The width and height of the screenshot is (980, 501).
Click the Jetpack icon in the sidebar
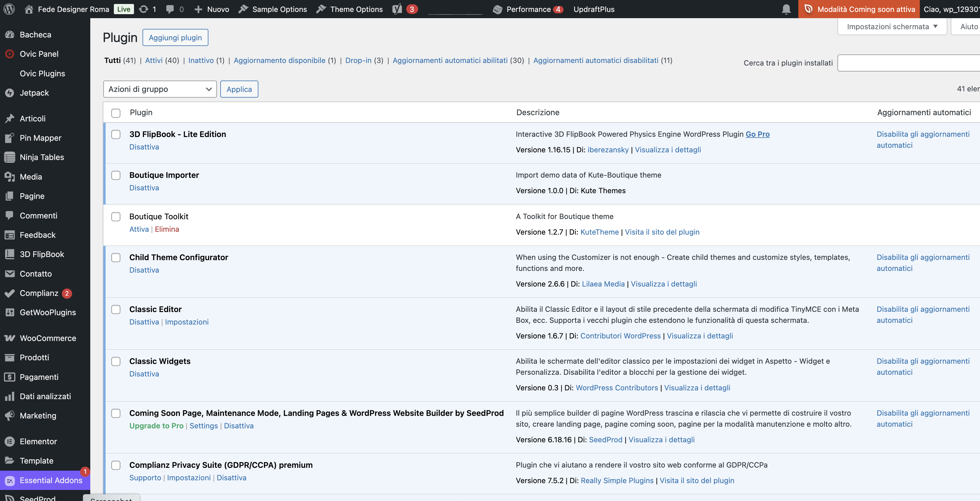pyautogui.click(x=10, y=93)
